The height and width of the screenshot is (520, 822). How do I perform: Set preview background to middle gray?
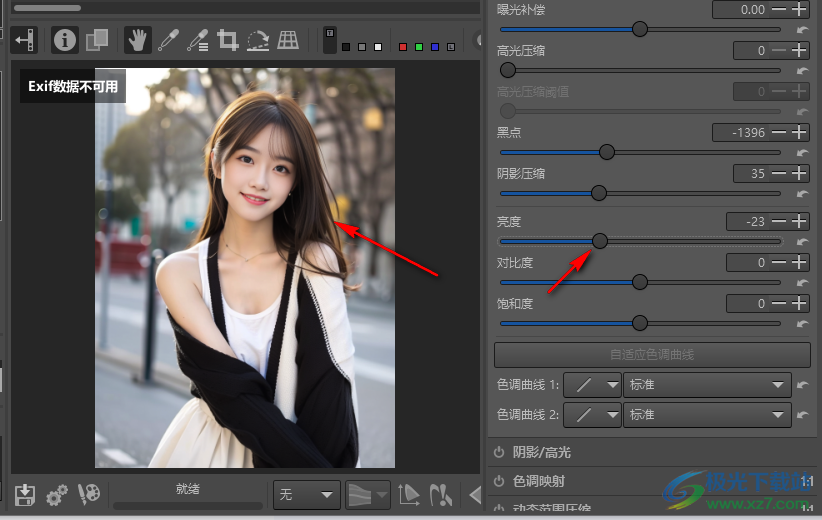tap(362, 47)
